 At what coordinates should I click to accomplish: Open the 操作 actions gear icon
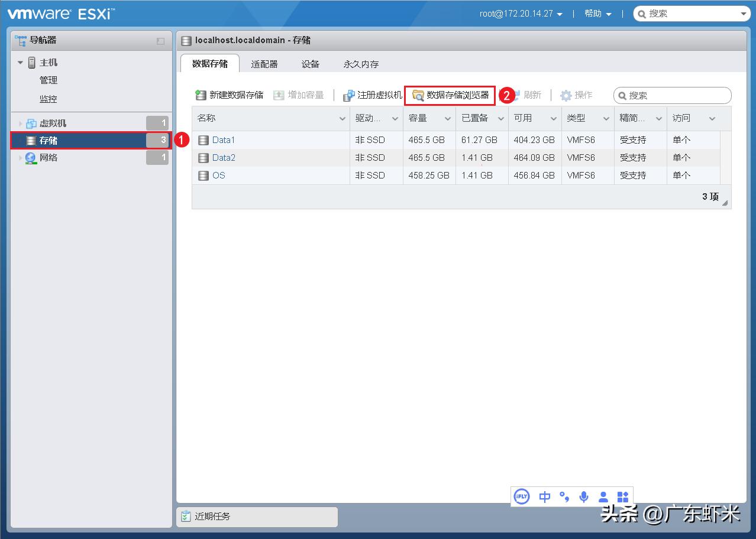[566, 95]
